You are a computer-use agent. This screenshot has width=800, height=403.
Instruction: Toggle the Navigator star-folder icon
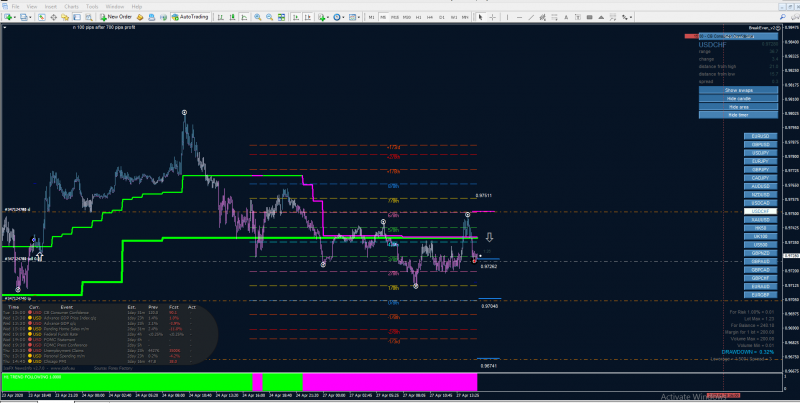[x=65, y=17]
